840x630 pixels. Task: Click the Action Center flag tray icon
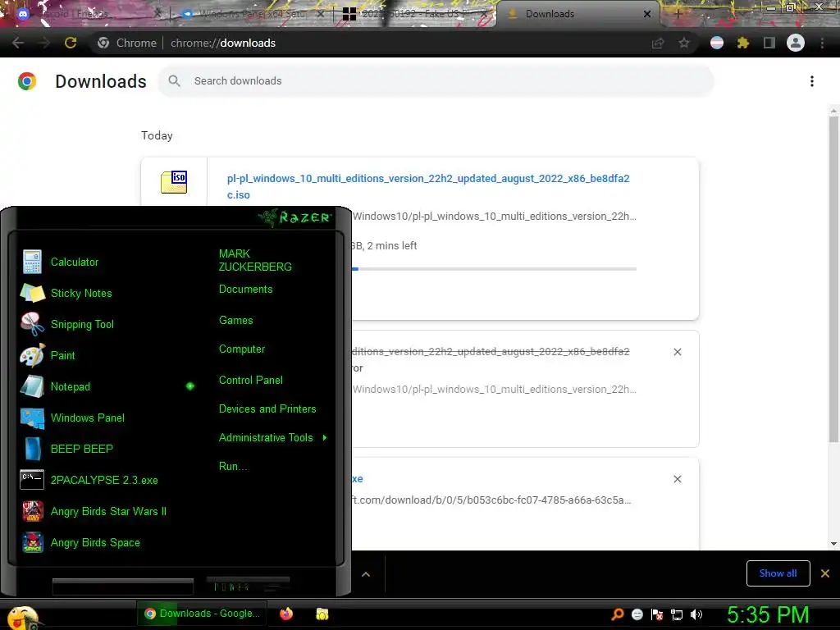[x=657, y=614]
